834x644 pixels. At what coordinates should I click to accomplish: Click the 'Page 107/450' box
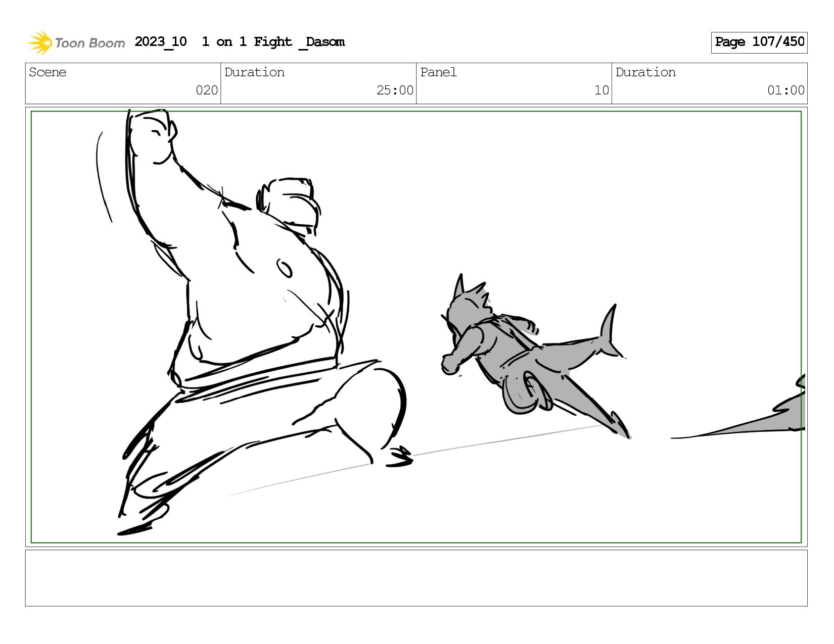(x=759, y=42)
